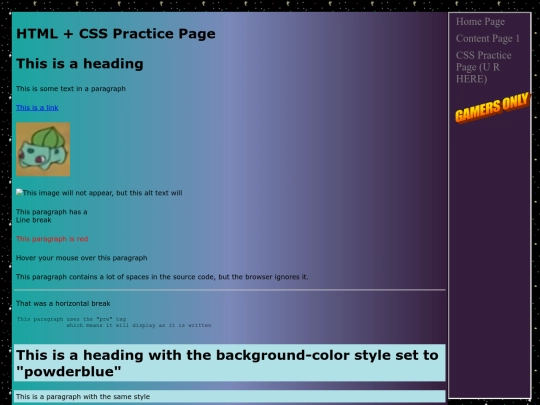This screenshot has width=540, height=405.
Task: Click the 'HTML + CSS Practice Page' title
Action: [x=116, y=34]
